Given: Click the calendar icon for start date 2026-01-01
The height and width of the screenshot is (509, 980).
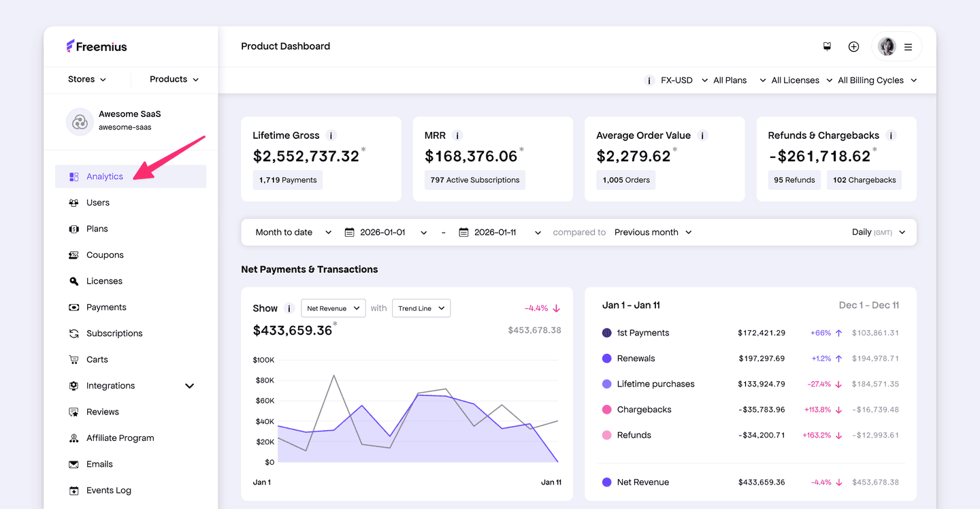Looking at the screenshot, I should [x=350, y=232].
